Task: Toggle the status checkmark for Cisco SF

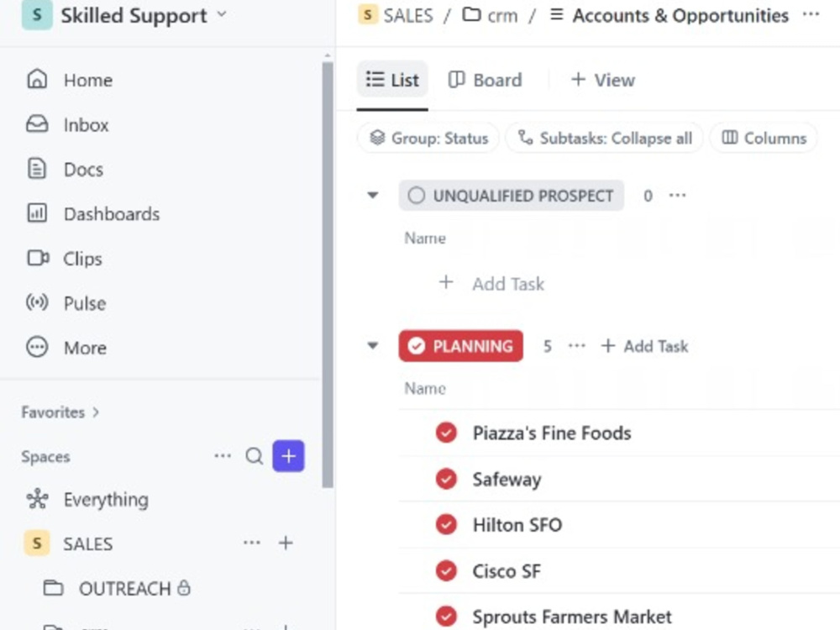Action: (446, 571)
